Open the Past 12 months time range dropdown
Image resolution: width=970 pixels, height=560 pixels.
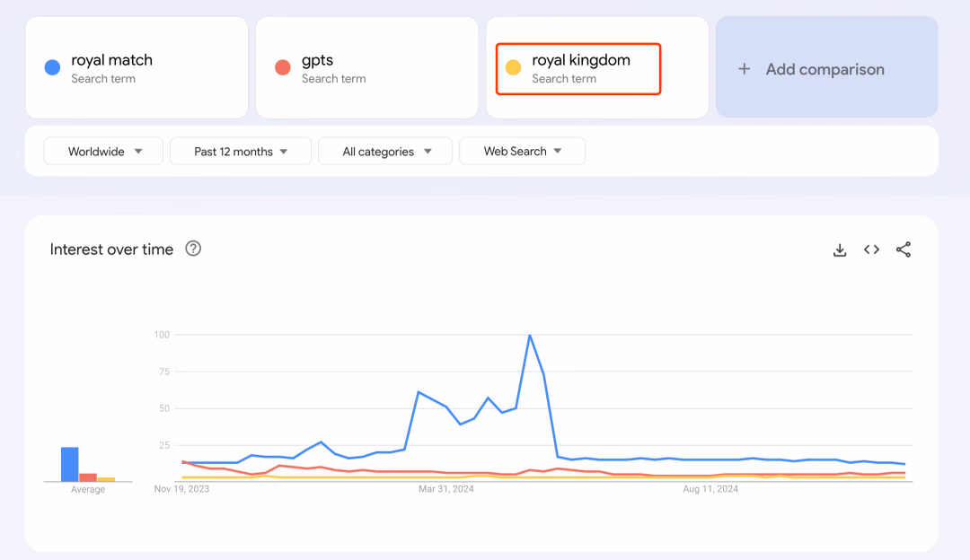tap(241, 151)
